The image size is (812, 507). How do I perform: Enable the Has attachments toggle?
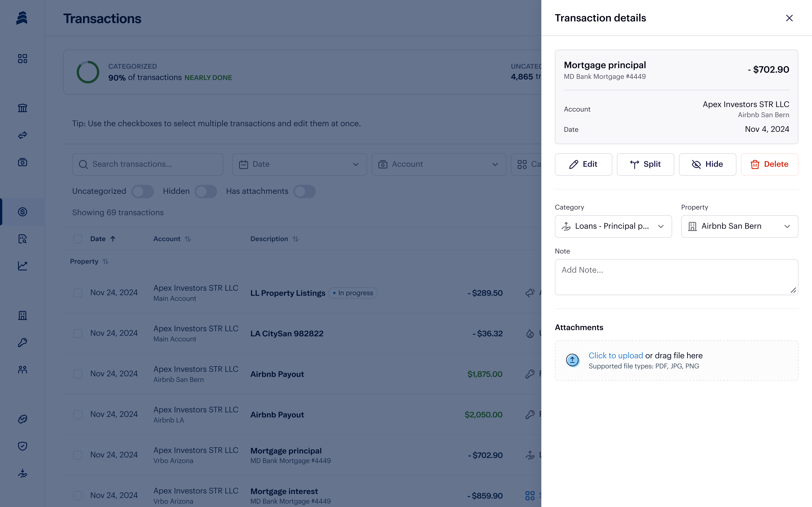click(304, 192)
